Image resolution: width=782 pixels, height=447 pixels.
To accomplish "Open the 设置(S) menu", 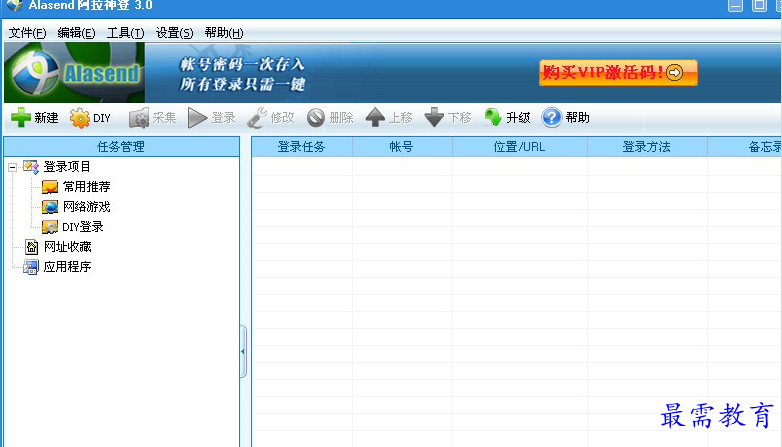I will [x=175, y=33].
